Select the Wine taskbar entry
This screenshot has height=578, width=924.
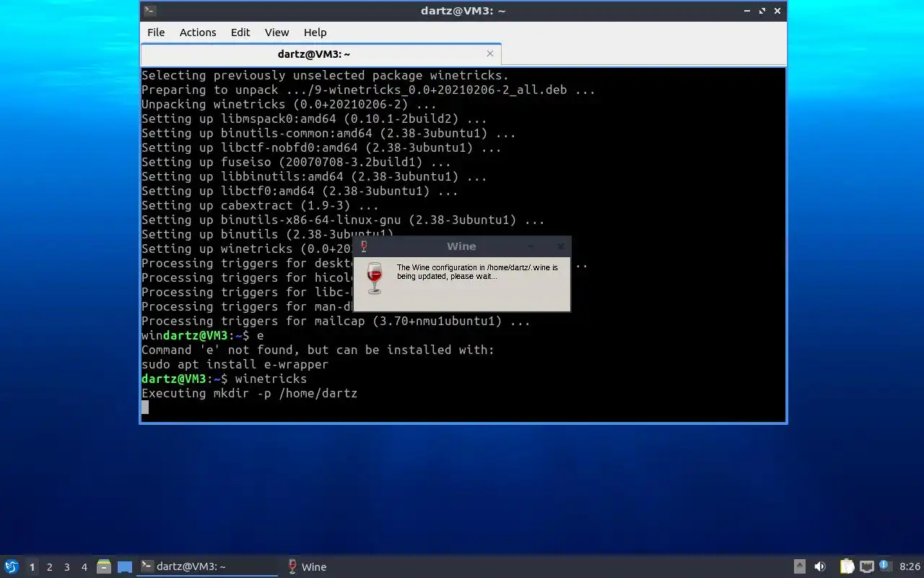point(307,567)
